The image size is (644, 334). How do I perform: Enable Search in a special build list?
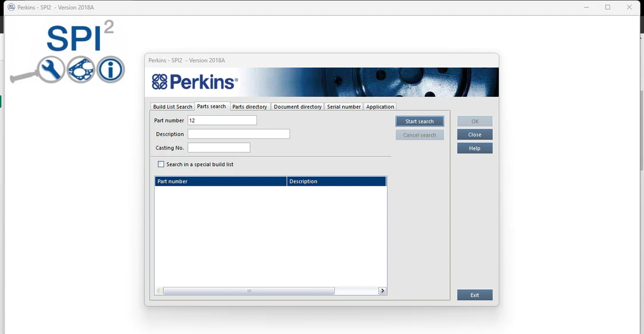click(161, 164)
